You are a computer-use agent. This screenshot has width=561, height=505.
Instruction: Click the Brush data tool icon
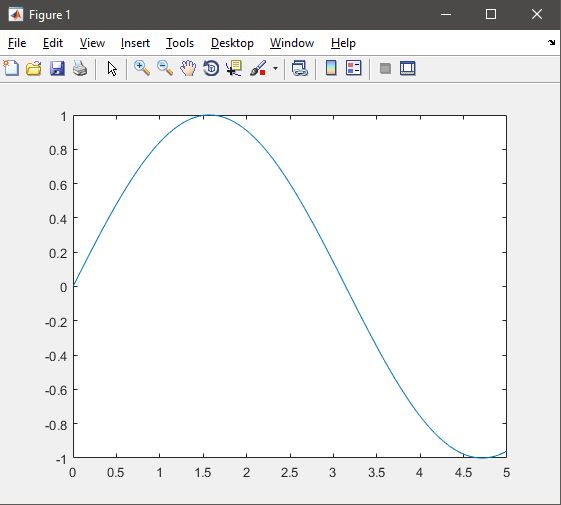(x=258, y=68)
